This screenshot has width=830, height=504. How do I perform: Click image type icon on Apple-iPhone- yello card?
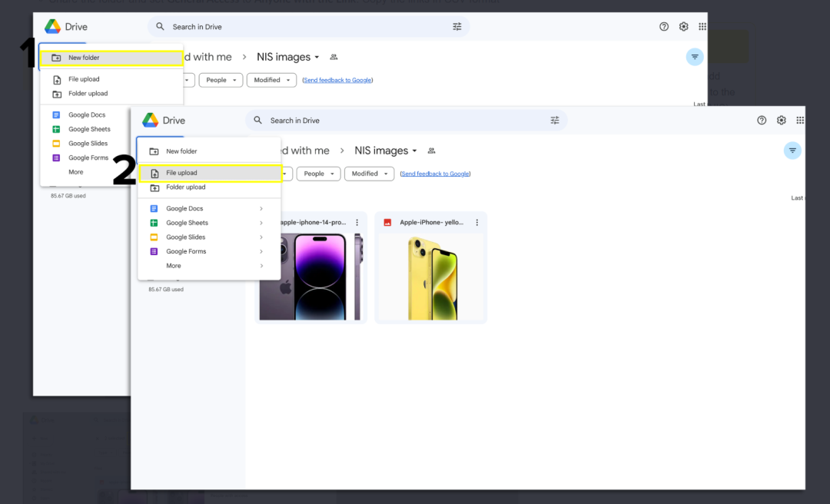(x=387, y=222)
